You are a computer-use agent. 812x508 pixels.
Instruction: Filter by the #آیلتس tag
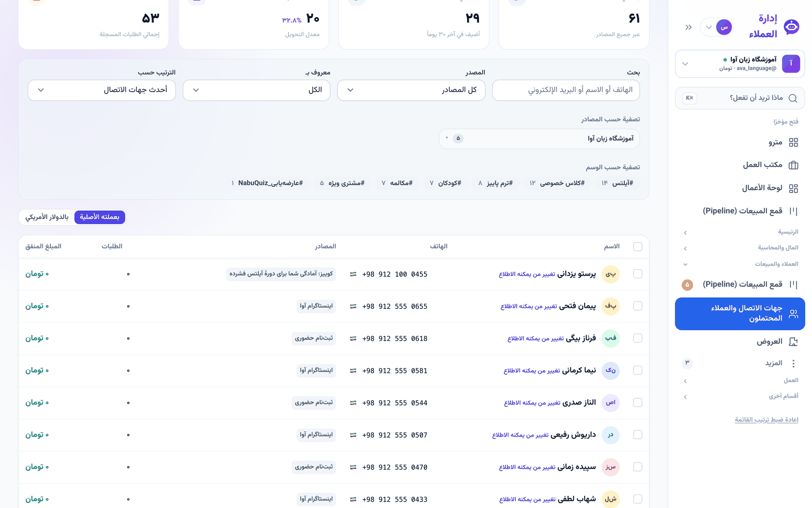[618, 183]
